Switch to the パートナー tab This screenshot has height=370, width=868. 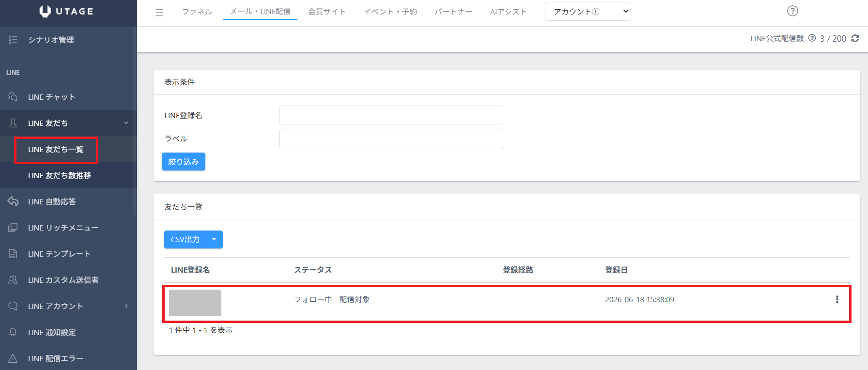click(x=453, y=12)
